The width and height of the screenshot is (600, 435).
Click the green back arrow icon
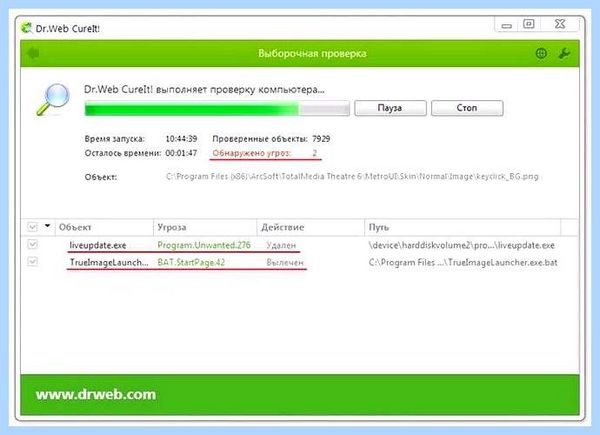click(33, 53)
